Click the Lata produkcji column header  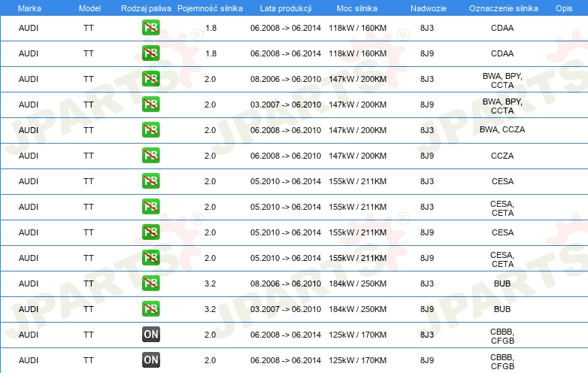(x=286, y=8)
